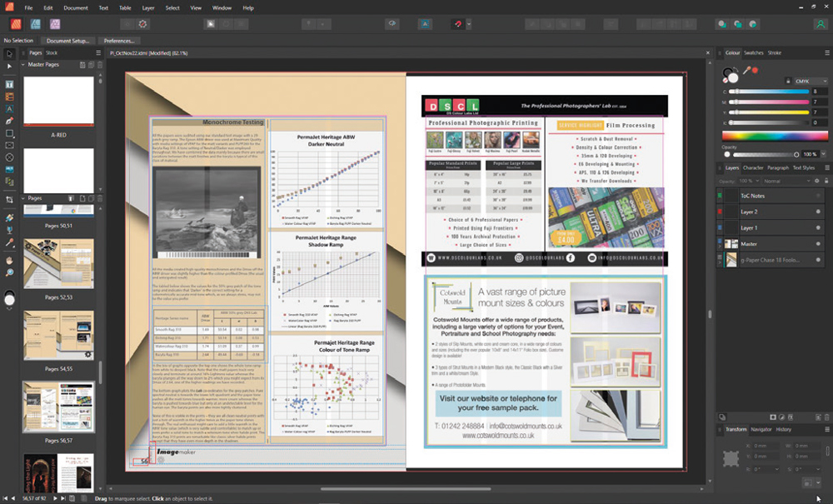833x504 pixels.
Task: Collapse the Master Pages section
Action: coord(22,65)
